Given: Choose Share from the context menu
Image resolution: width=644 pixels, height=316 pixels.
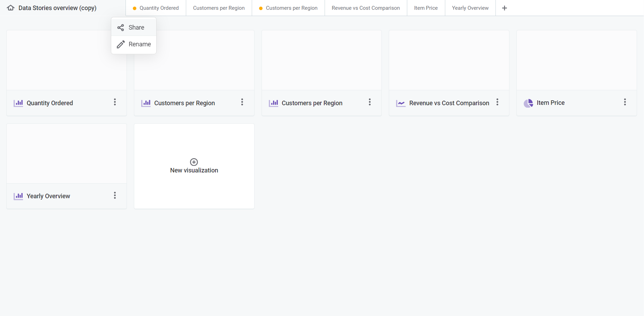Looking at the screenshot, I should coord(136,28).
